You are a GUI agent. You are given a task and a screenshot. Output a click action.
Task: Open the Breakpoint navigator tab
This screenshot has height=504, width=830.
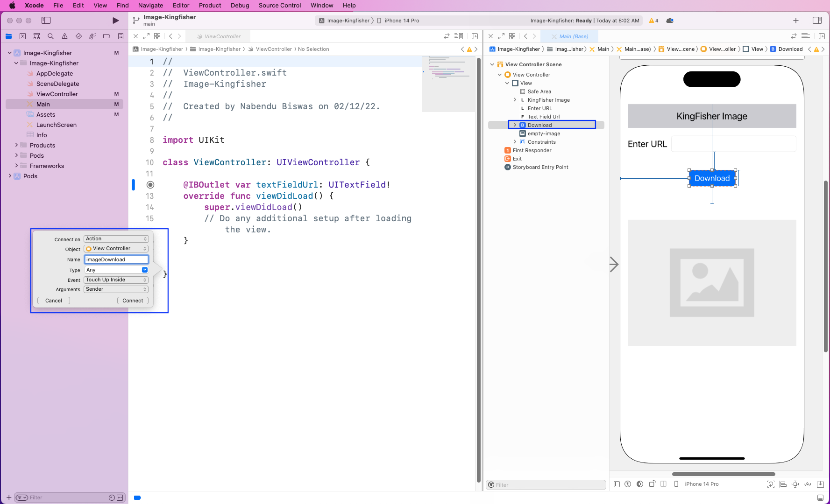106,36
